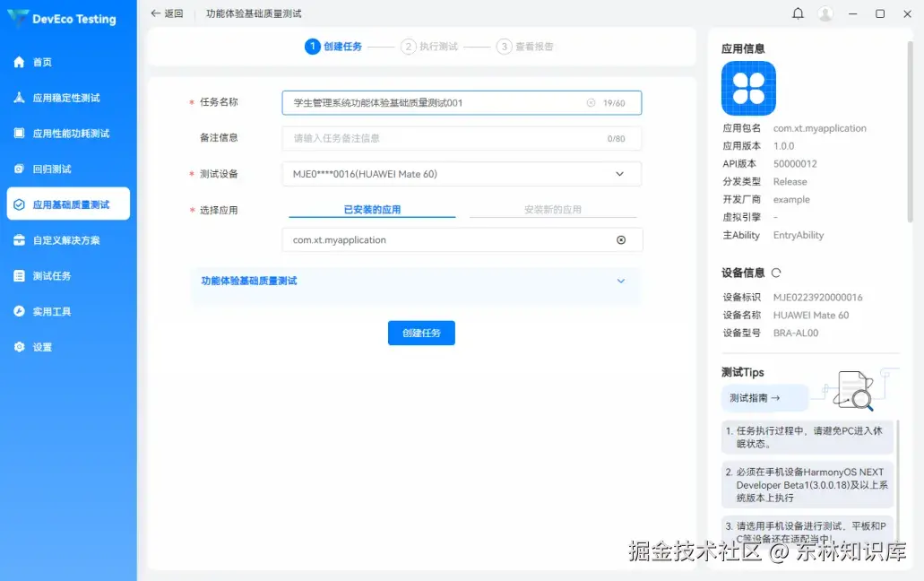Open 应用稳定性测试 in the sidebar
Screen dimensions: 924x581
[x=68, y=98]
